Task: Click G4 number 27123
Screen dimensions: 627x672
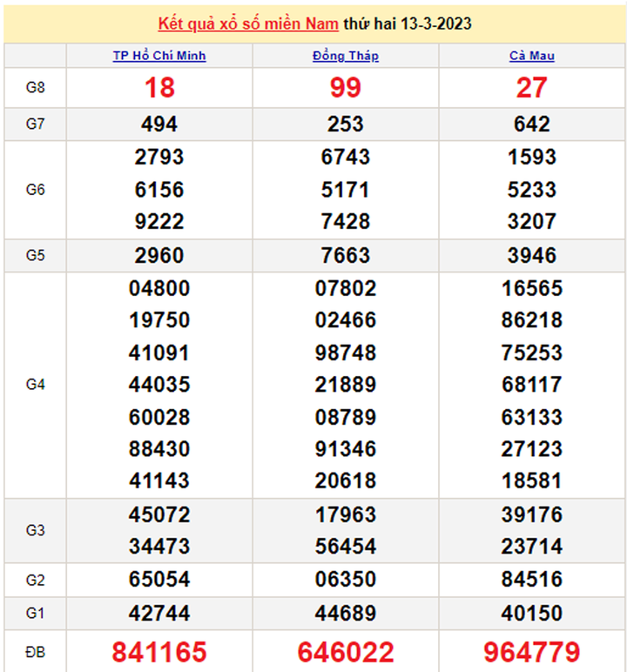Action: (x=532, y=448)
